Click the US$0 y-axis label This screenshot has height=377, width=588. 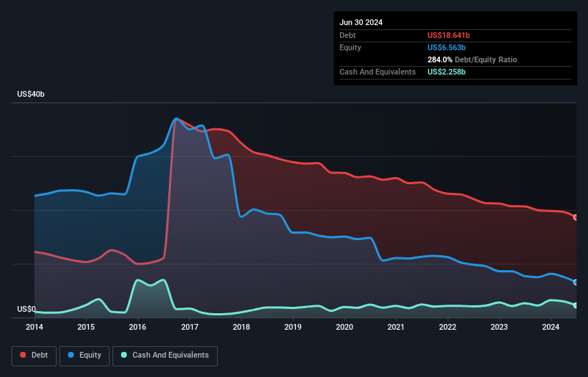(x=26, y=309)
